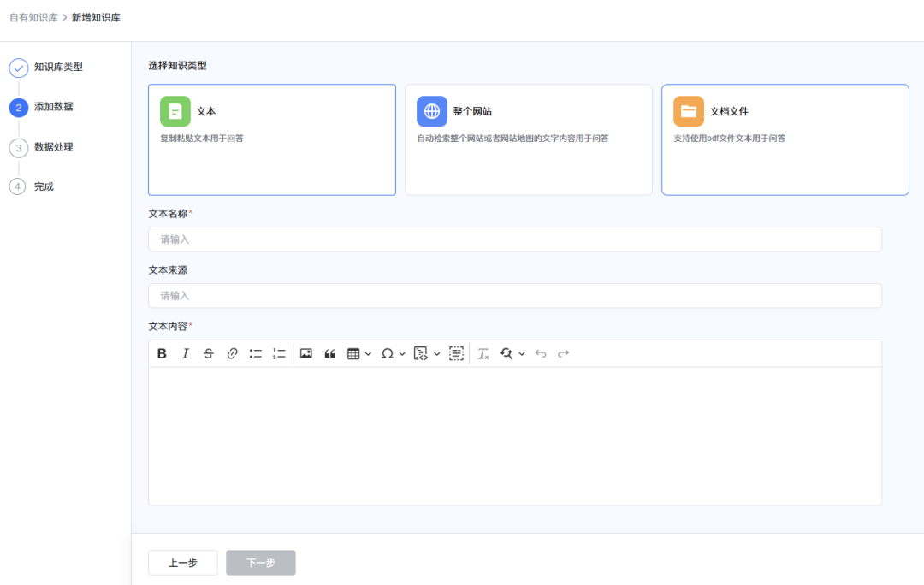This screenshot has width=924, height=585.
Task: Apply italic formatting in editor toolbar
Action: [185, 353]
